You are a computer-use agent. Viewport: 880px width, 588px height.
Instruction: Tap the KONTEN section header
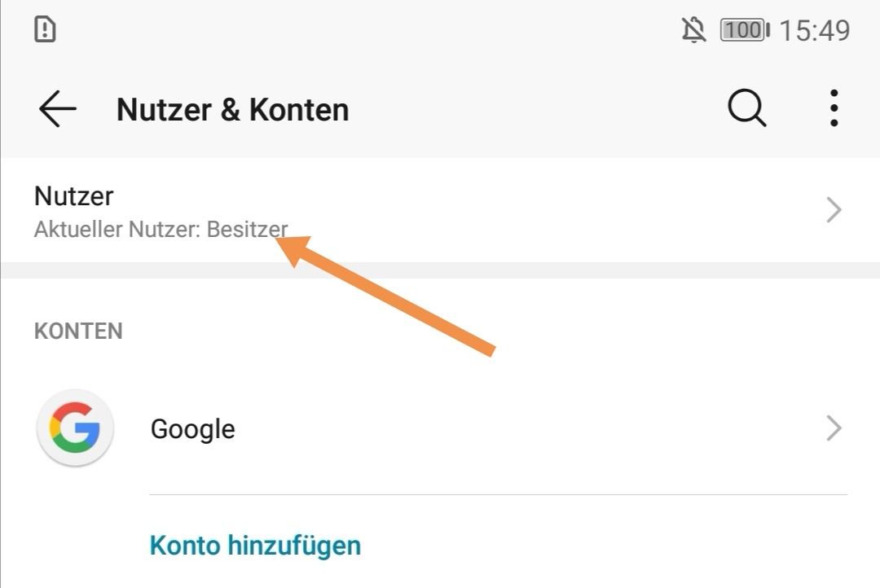click(78, 331)
